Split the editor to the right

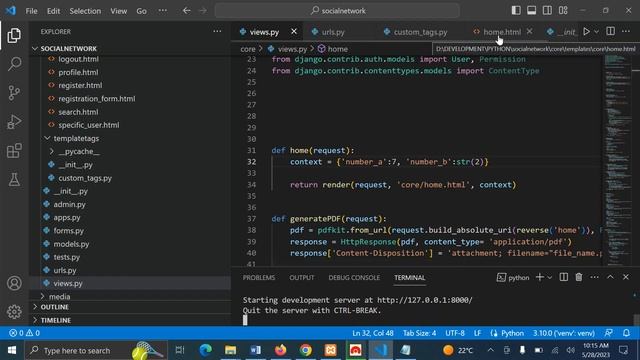(x=610, y=31)
